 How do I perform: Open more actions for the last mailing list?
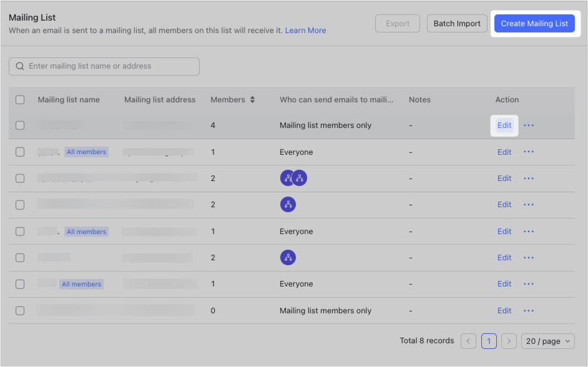point(529,310)
